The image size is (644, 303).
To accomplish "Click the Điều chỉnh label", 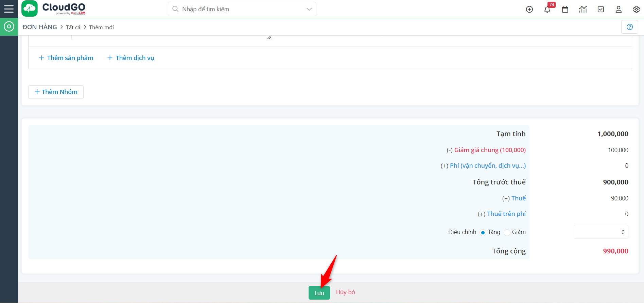I will point(462,232).
